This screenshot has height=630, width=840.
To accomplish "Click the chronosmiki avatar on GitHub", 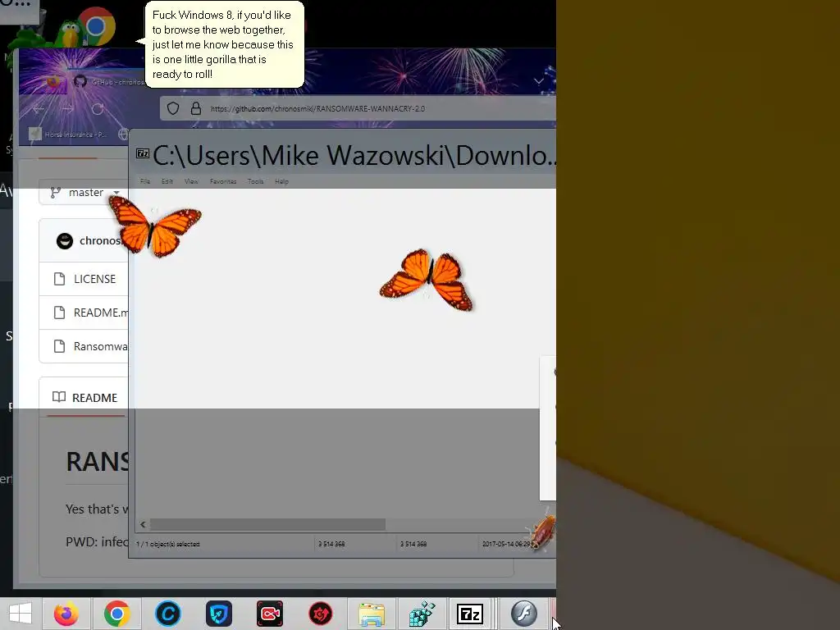I will point(65,241).
